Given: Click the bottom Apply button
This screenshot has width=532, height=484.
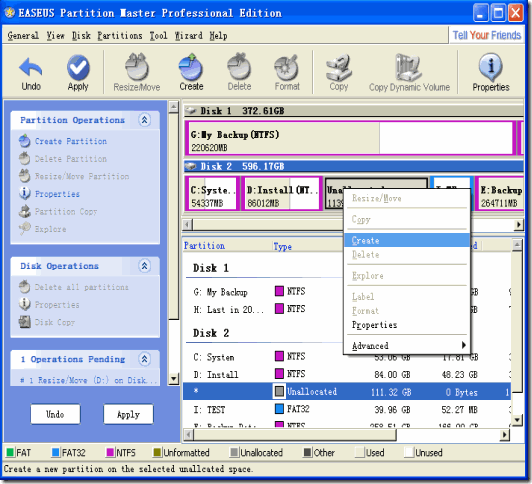Looking at the screenshot, I should point(128,414).
